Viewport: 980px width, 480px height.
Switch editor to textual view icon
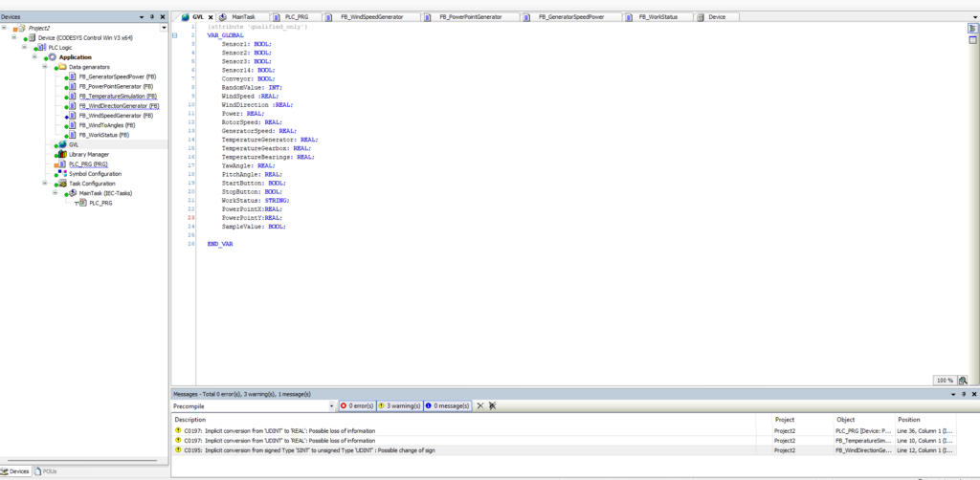pyautogui.click(x=972, y=30)
